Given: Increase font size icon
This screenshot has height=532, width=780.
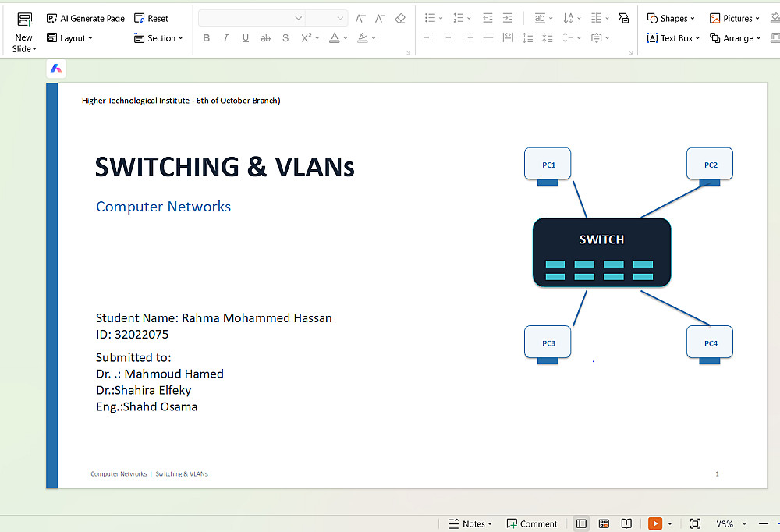Looking at the screenshot, I should click(360, 19).
